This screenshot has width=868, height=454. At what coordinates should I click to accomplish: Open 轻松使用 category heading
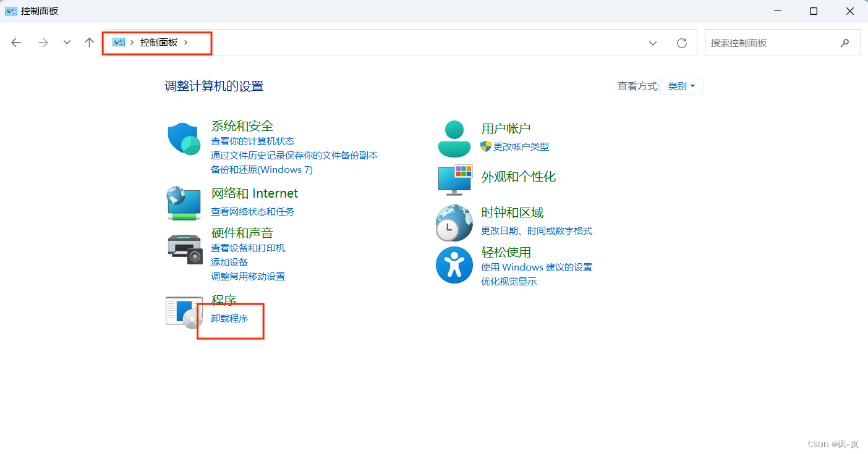tap(506, 252)
